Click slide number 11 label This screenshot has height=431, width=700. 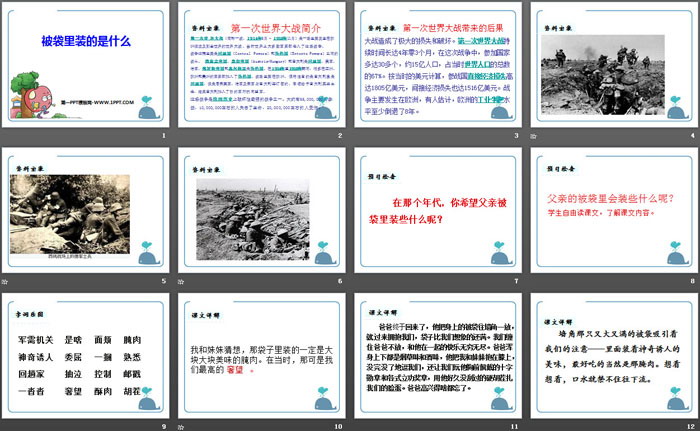click(515, 427)
